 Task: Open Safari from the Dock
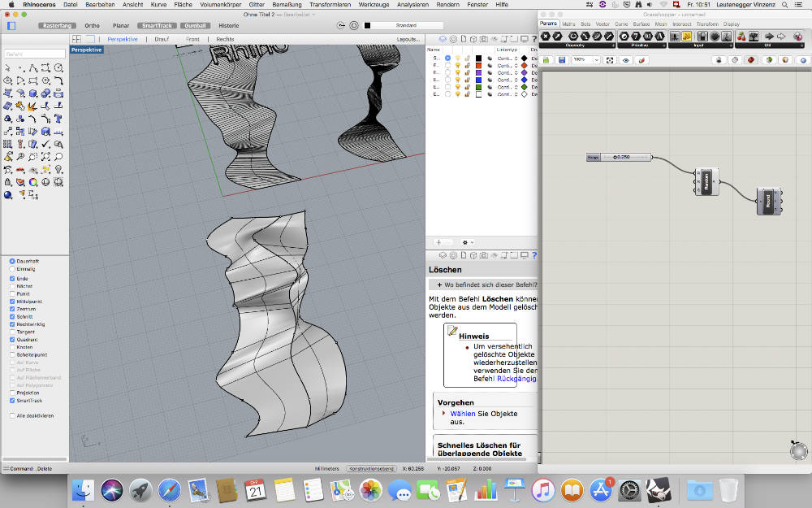click(170, 490)
